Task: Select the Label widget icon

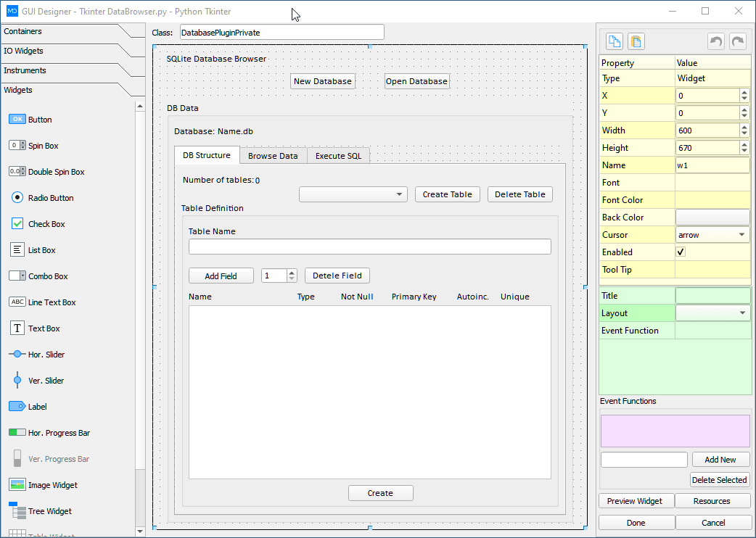Action: pyautogui.click(x=17, y=406)
